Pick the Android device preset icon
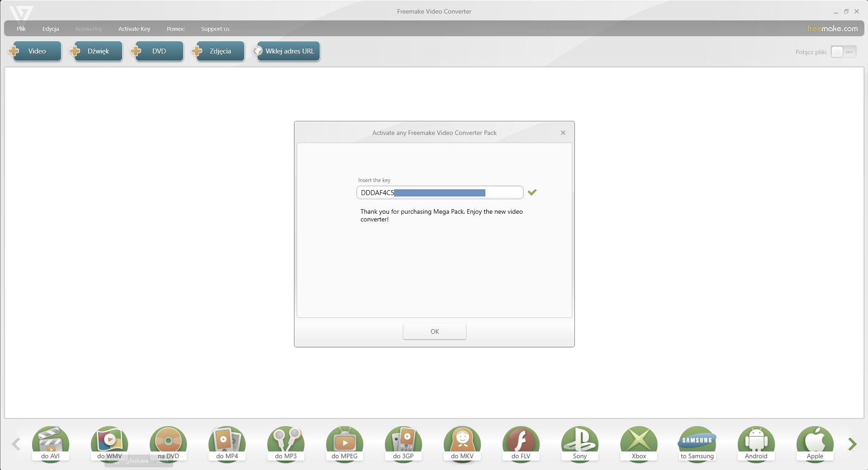This screenshot has width=868, height=470. [756, 444]
